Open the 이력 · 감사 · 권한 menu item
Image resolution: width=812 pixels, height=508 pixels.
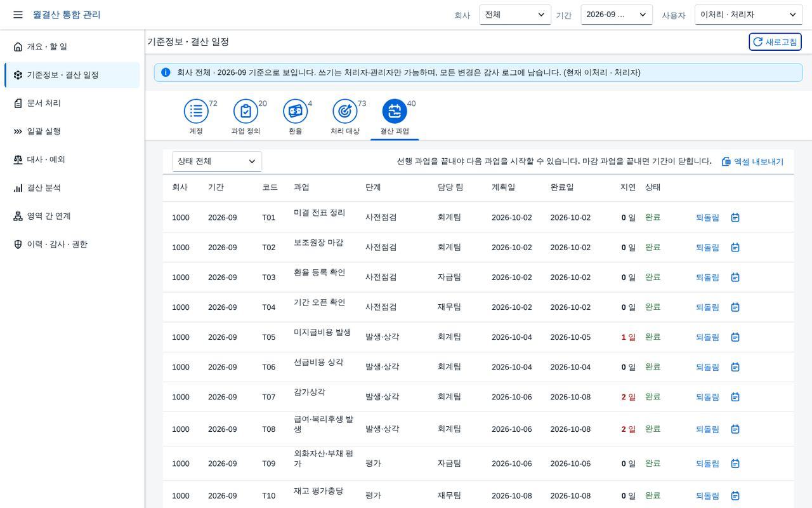pos(72,244)
